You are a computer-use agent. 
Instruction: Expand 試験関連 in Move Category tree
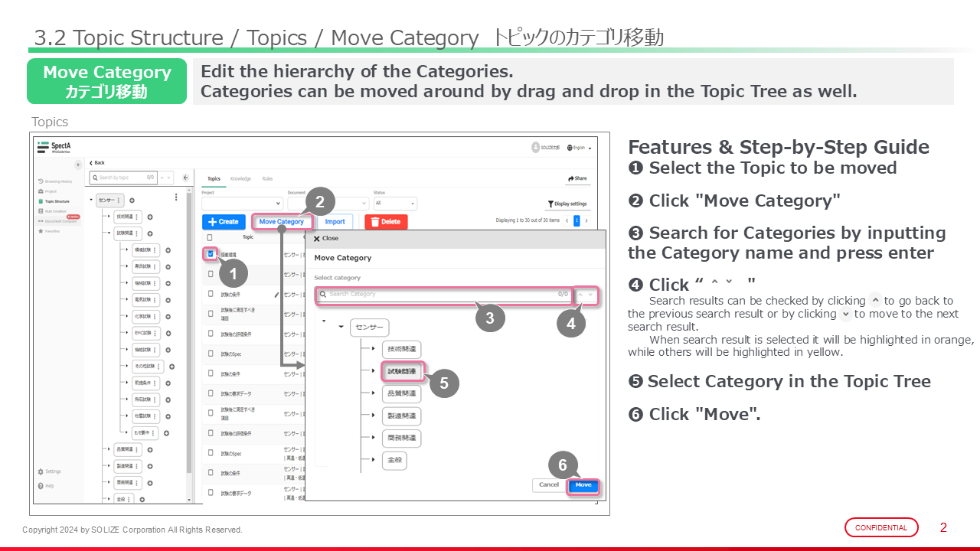pyautogui.click(x=373, y=372)
